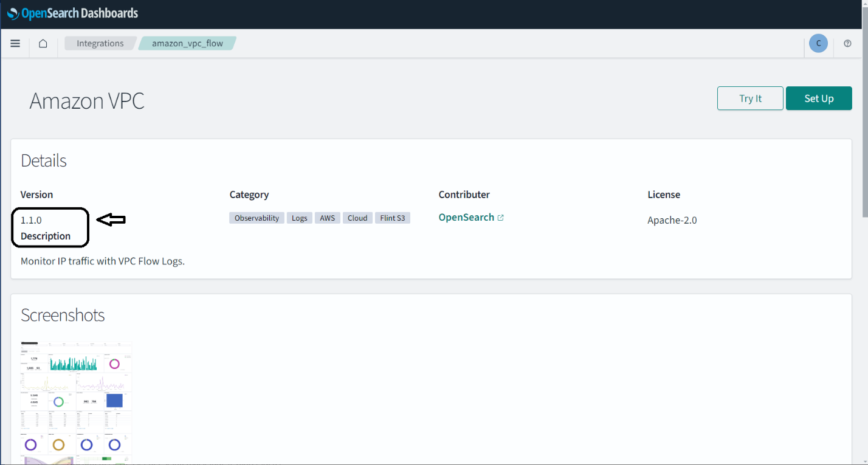Image resolution: width=868 pixels, height=465 pixels.
Task: Click the 'Monitor IP traffic with VPC Flow Logs.' text
Action: pyautogui.click(x=103, y=261)
